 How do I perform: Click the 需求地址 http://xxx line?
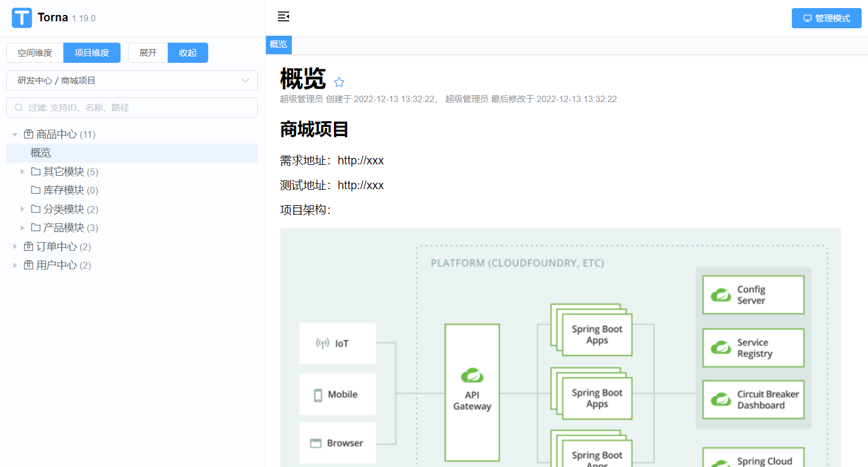[332, 160]
